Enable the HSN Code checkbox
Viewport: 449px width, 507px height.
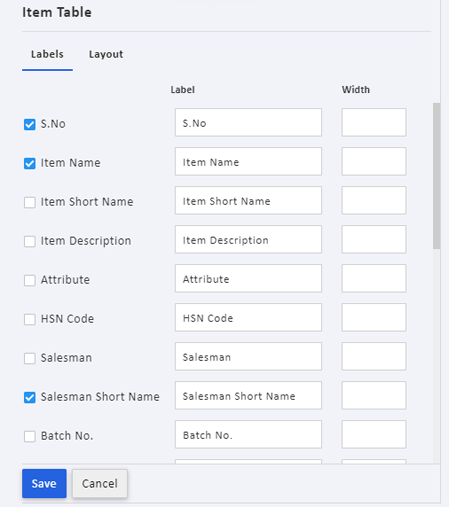coord(30,319)
